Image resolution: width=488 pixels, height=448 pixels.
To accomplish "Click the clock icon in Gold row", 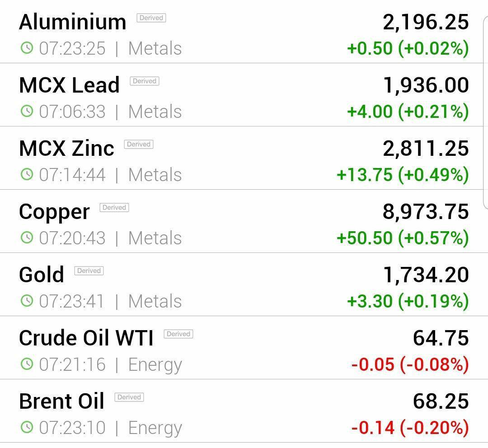I will [27, 300].
